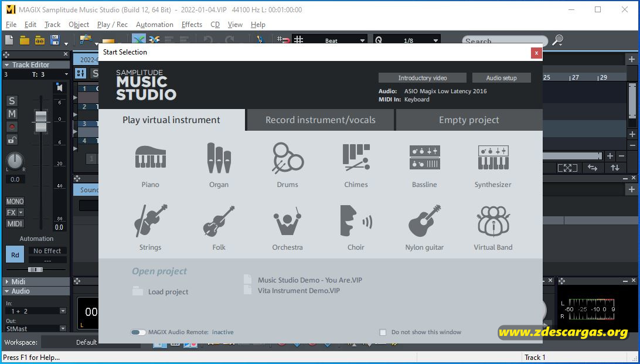Click the track volume fader
Screen dimensions: 640x364
pyautogui.click(x=41, y=121)
